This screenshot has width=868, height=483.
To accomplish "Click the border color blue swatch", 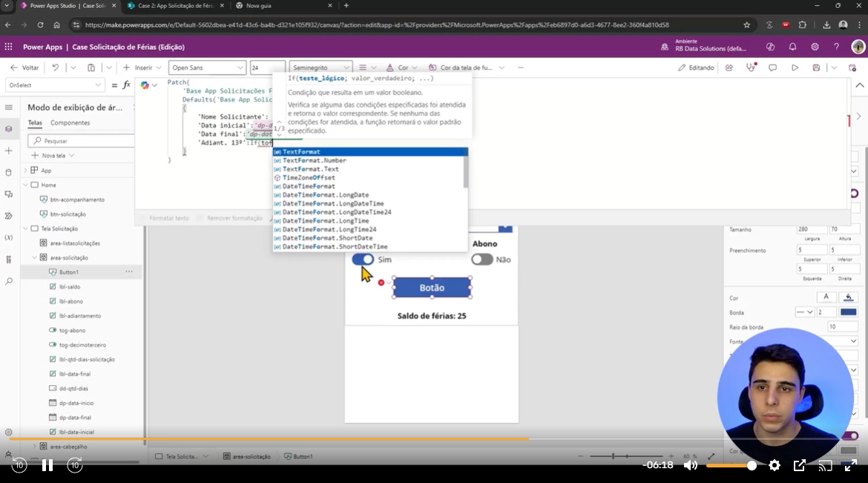I will [848, 312].
